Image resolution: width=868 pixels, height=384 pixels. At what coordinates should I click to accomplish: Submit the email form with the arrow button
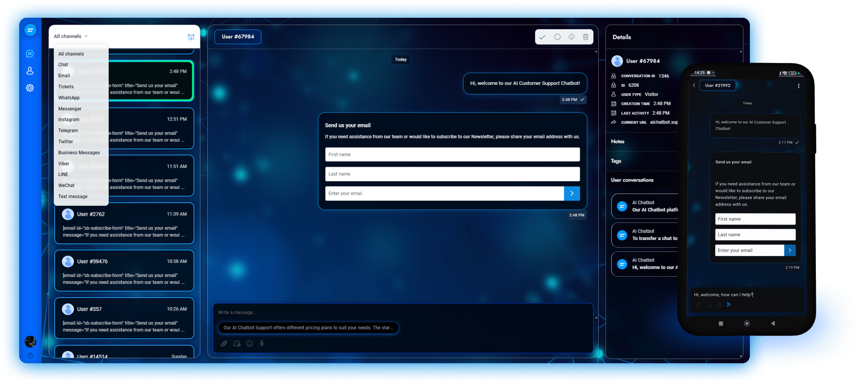point(572,194)
